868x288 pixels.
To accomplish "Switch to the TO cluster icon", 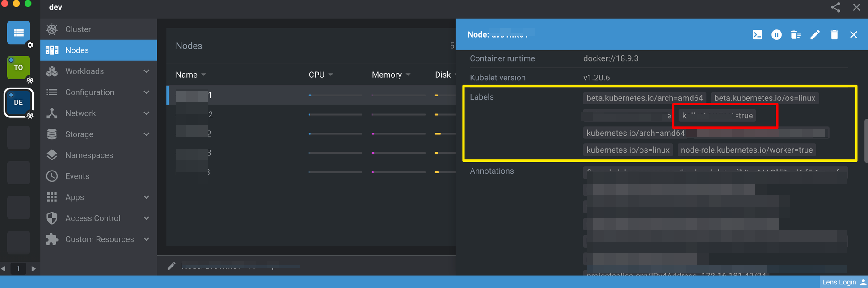I will pos(18,67).
